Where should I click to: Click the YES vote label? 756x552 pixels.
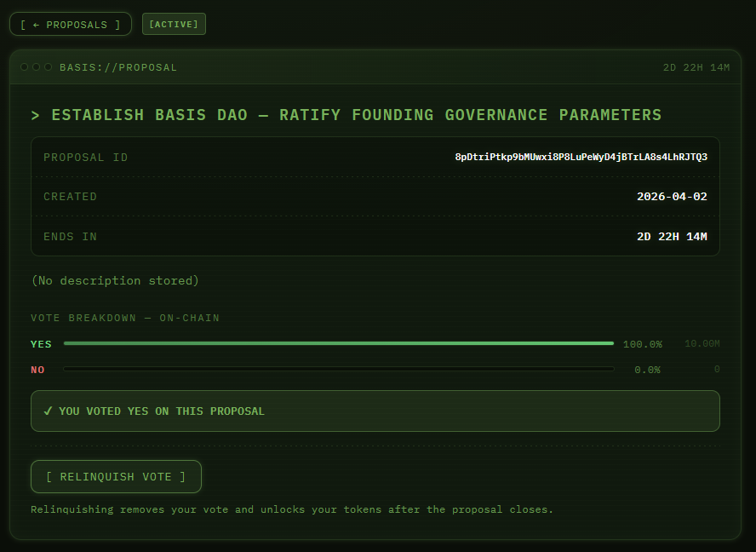41,344
